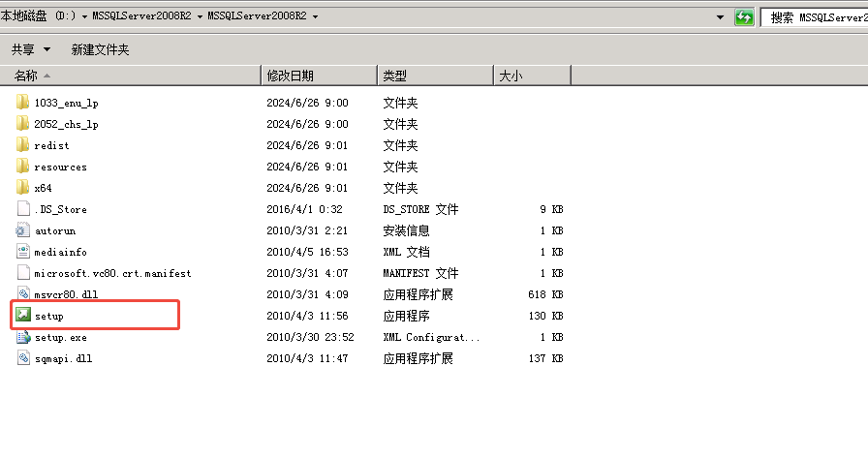The image size is (868, 458).
Task: Sort by the 类型 column header
Action: pyautogui.click(x=435, y=76)
